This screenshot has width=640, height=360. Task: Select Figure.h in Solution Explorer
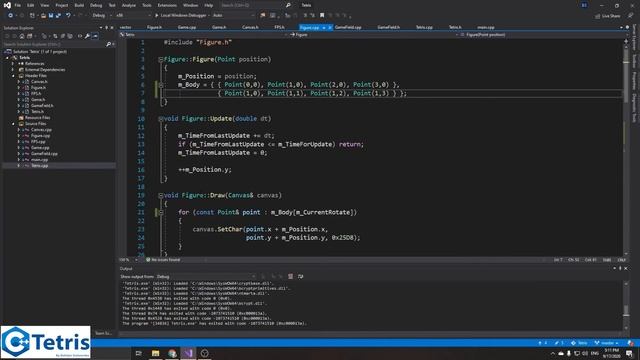[38, 88]
